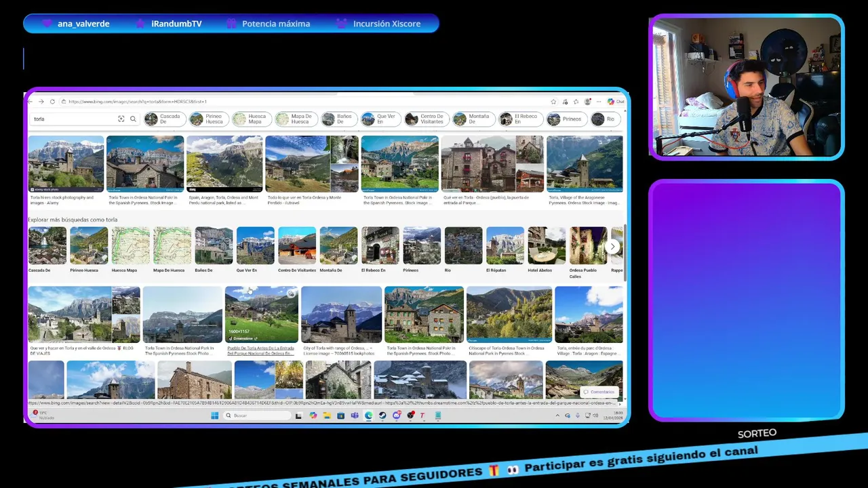Viewport: 868px width, 488px height.
Task: Open browser settings three-dots menu
Action: point(599,102)
